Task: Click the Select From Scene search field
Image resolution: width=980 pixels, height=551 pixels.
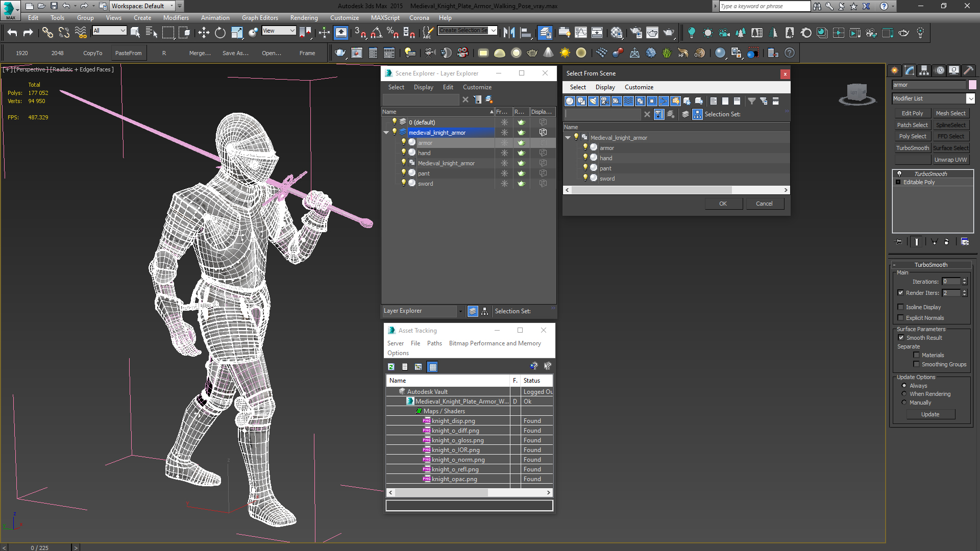Action: coord(602,114)
